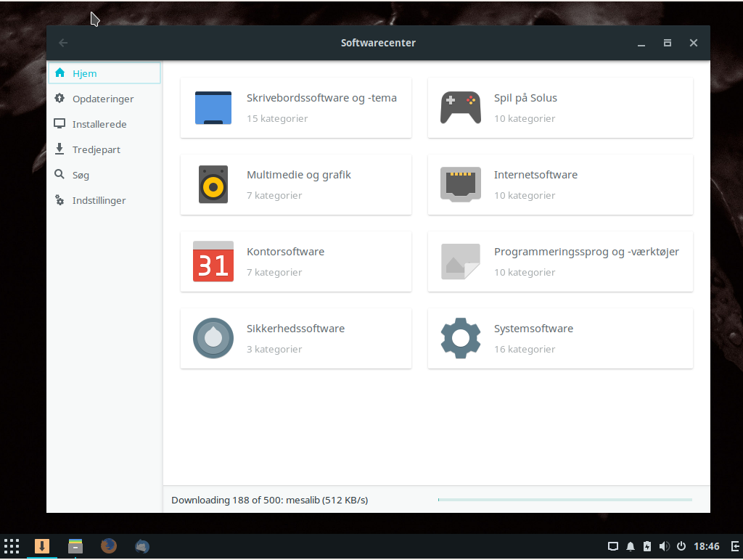The width and height of the screenshot is (743, 560).
Task: Click the back arrow in the title bar
Action: click(x=63, y=43)
